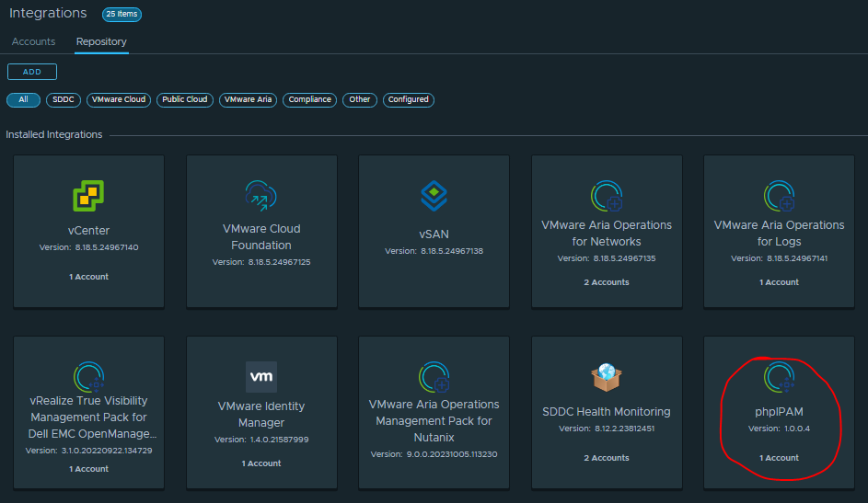868x503 pixels.
Task: Click the Aria Operations for Logs icon
Action: 780,196
